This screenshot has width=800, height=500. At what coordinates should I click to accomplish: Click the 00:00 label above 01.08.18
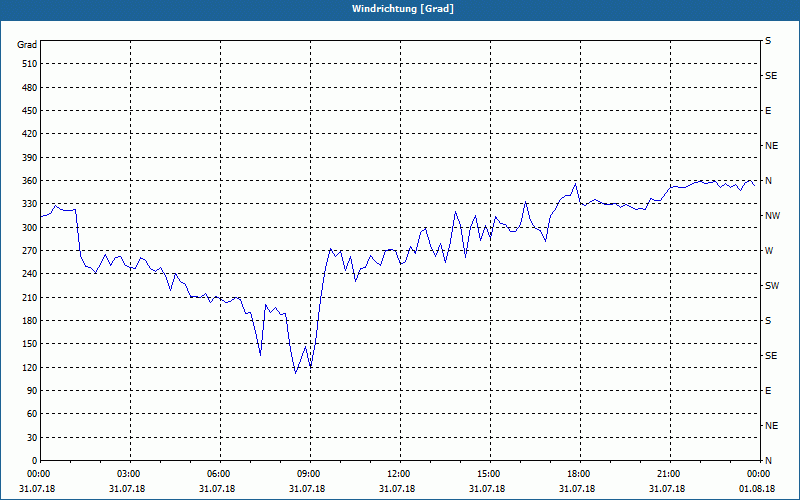click(x=760, y=474)
